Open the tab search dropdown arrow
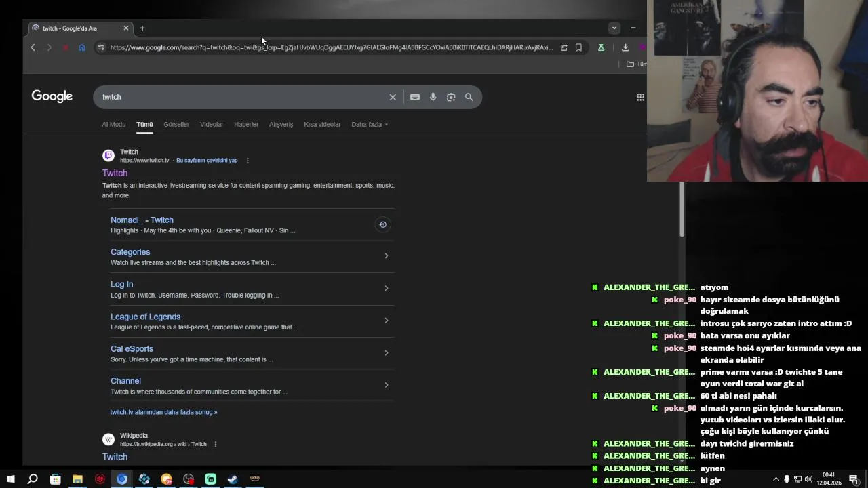Image resolution: width=868 pixels, height=488 pixels. [614, 28]
